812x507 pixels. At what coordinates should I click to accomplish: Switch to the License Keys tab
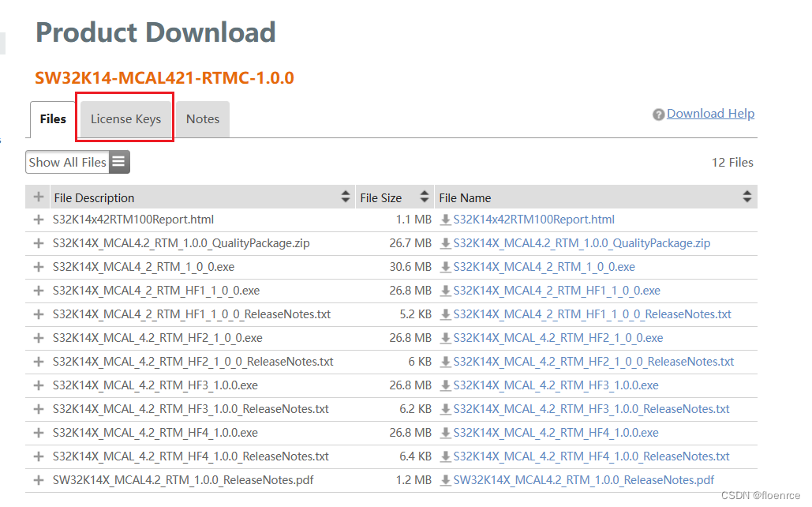[125, 119]
